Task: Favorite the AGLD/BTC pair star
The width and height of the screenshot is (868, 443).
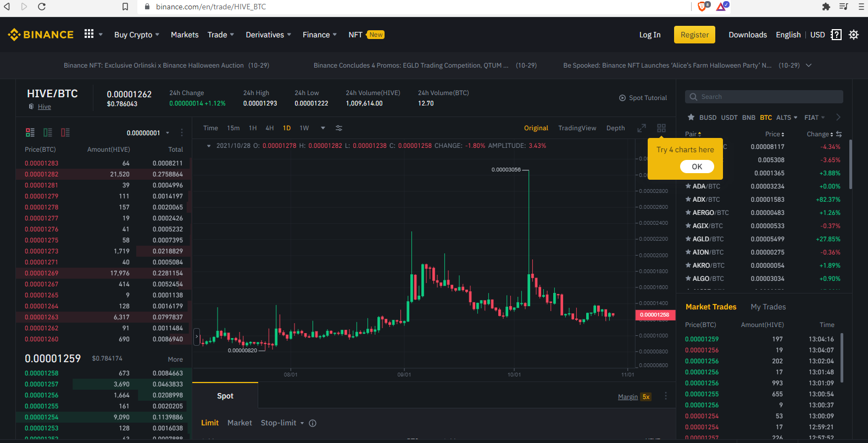Action: (688, 239)
